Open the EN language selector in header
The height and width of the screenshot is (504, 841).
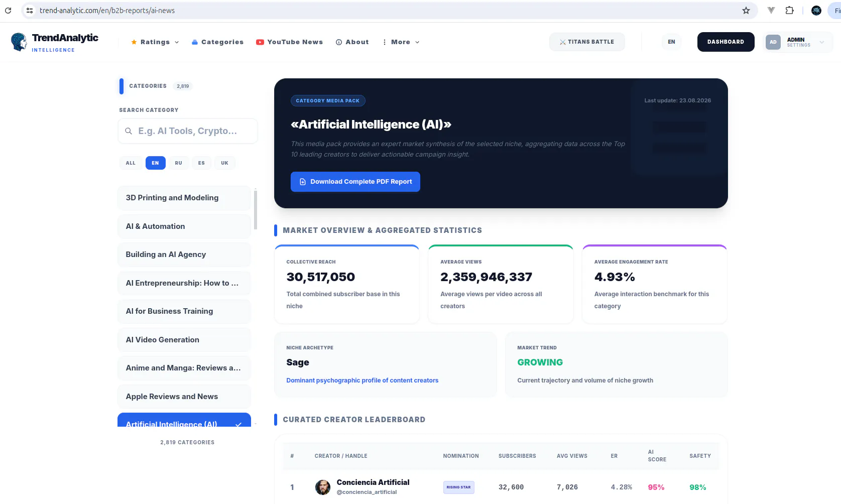671,42
